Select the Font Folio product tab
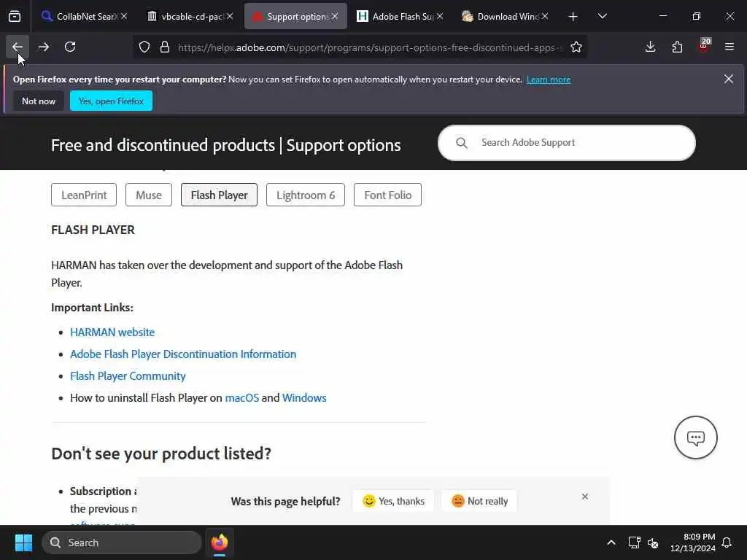747x560 pixels. click(x=388, y=195)
